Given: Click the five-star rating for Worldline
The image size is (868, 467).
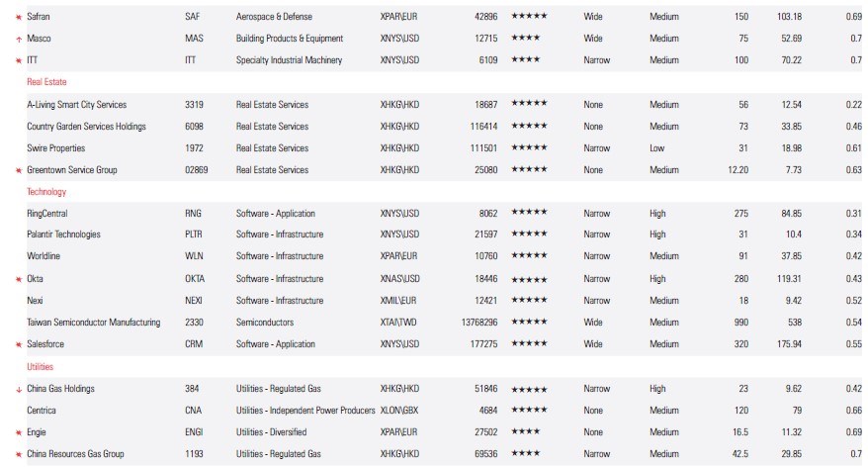Looking at the screenshot, I should click(529, 256).
